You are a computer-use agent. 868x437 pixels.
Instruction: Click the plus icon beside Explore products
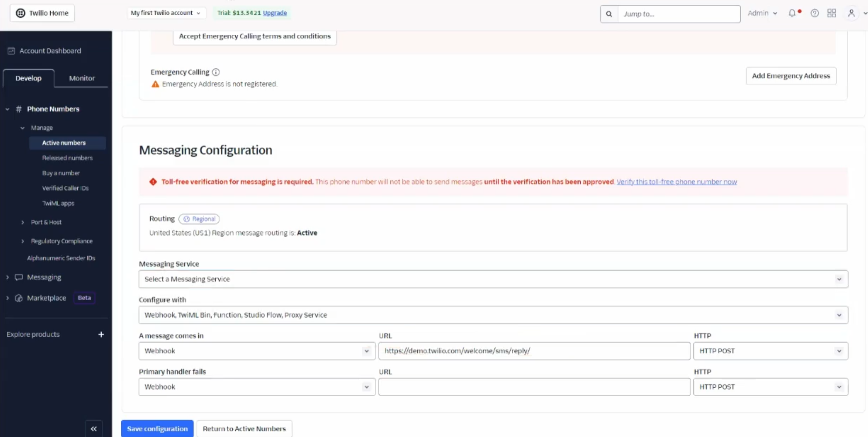[x=101, y=334]
